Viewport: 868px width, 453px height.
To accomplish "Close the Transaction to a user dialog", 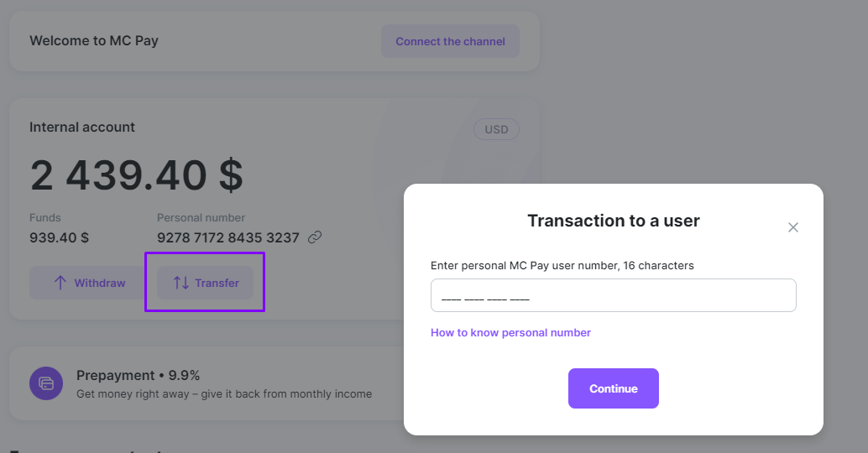I will point(792,227).
